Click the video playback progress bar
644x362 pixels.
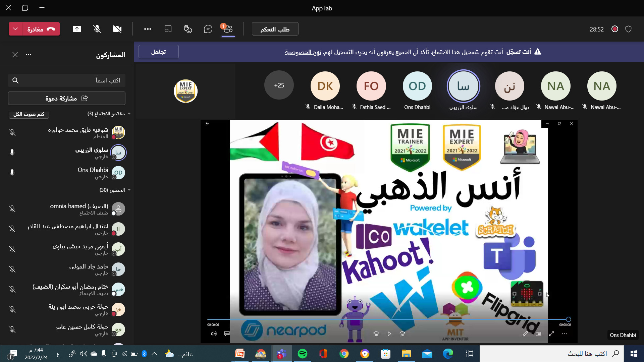[387, 319]
